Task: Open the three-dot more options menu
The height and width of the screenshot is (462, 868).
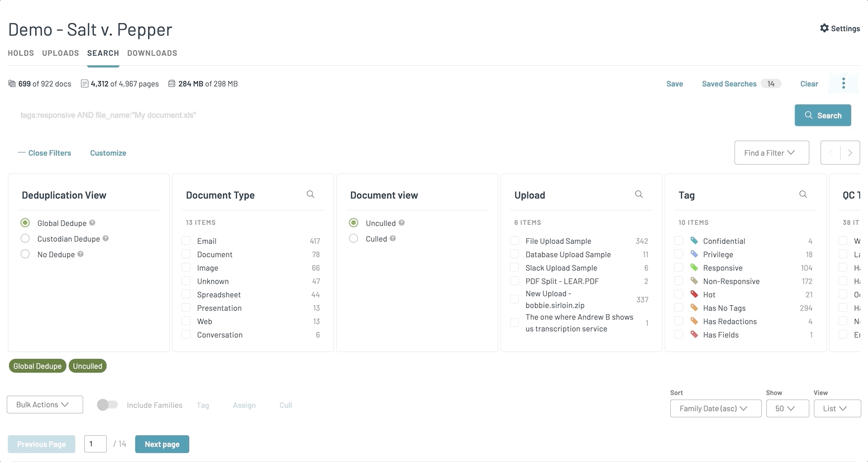Action: point(843,84)
